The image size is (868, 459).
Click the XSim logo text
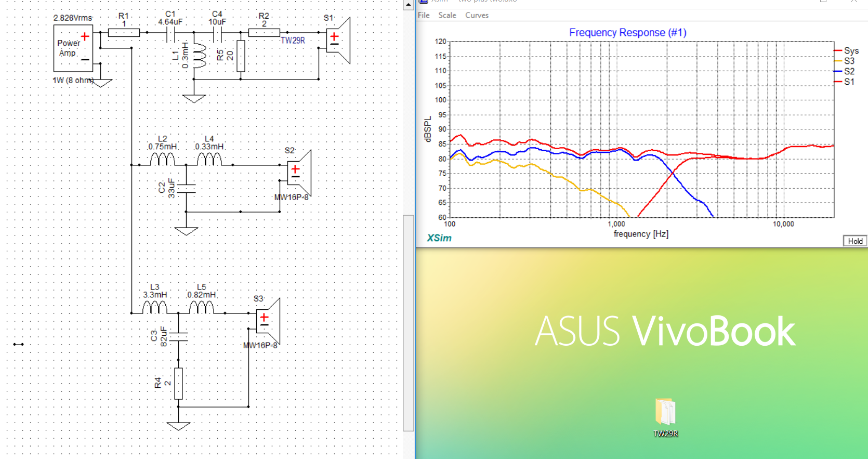pos(439,238)
